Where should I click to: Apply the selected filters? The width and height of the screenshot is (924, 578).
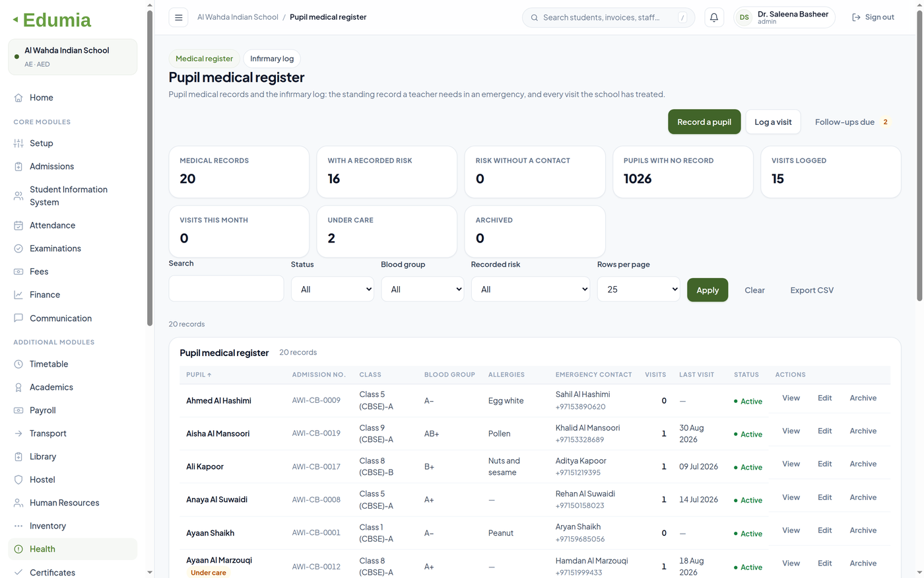pos(708,290)
